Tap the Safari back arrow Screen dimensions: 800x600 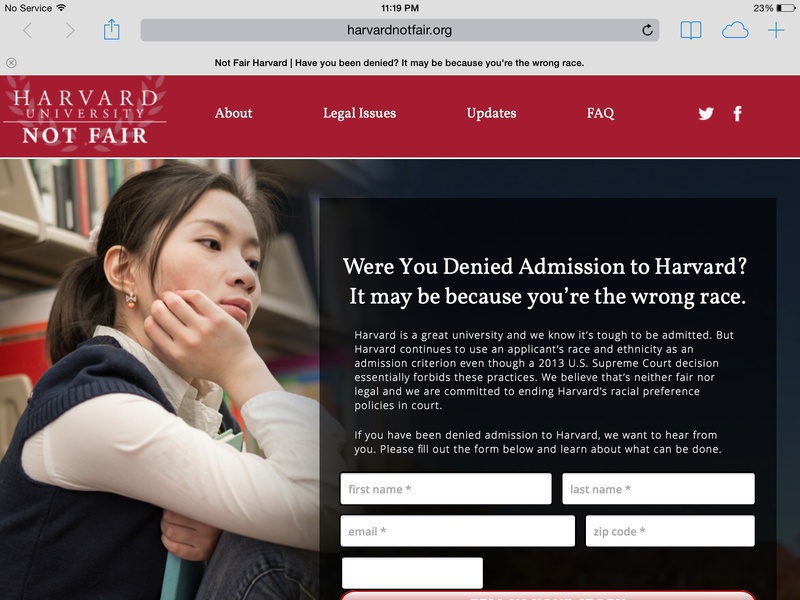click(x=27, y=31)
